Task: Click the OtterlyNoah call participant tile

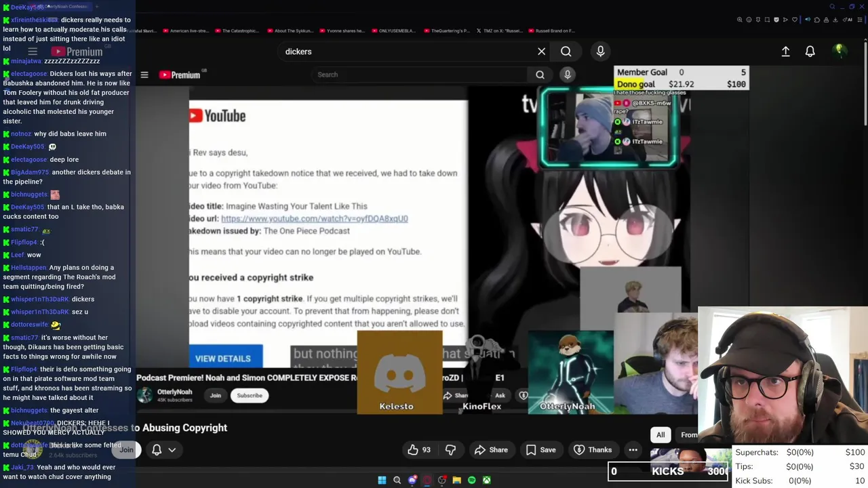Action: (x=570, y=372)
